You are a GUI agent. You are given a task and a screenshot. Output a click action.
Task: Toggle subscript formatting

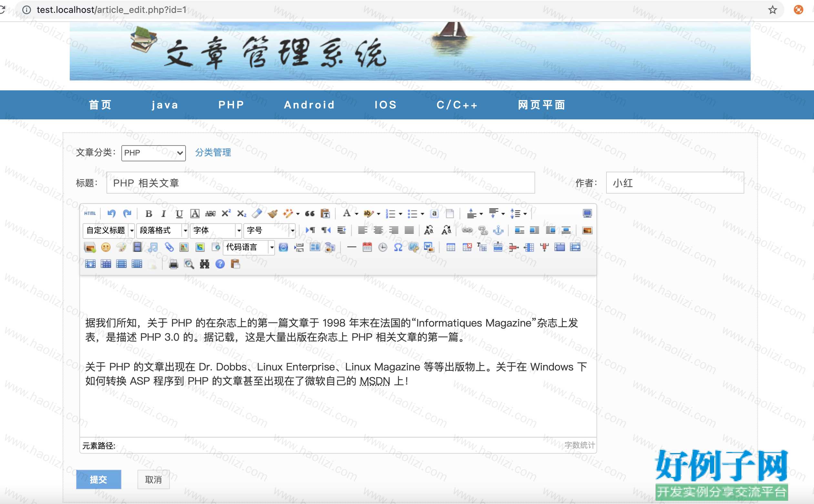[242, 214]
